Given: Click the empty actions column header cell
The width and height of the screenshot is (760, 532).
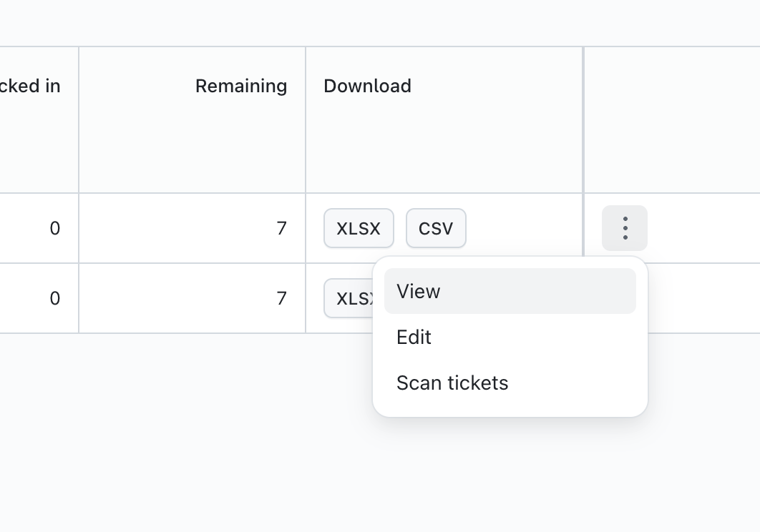Looking at the screenshot, I should (671, 119).
